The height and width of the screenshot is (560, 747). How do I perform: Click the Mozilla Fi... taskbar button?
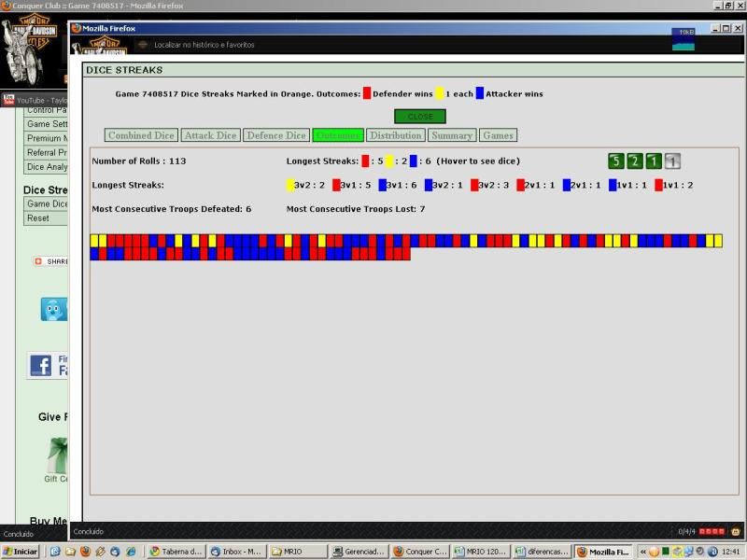603,552
